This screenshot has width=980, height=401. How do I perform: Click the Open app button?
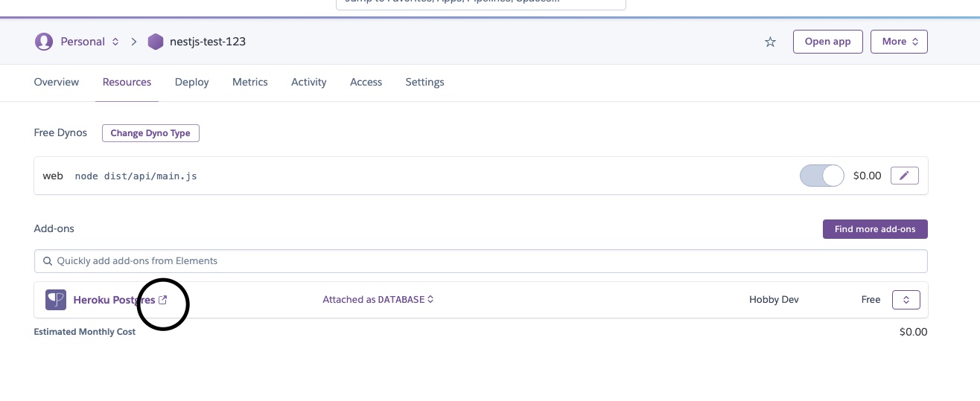pos(827,42)
